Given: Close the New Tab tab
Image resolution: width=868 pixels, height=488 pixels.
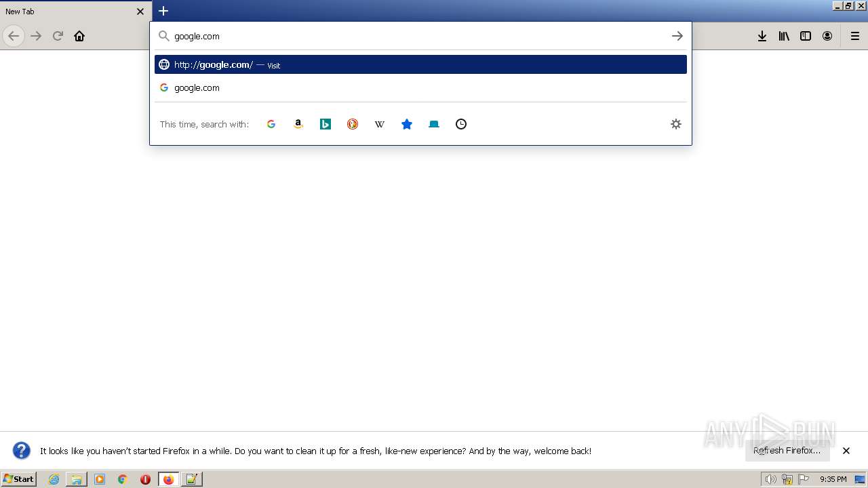Looking at the screenshot, I should (x=140, y=12).
